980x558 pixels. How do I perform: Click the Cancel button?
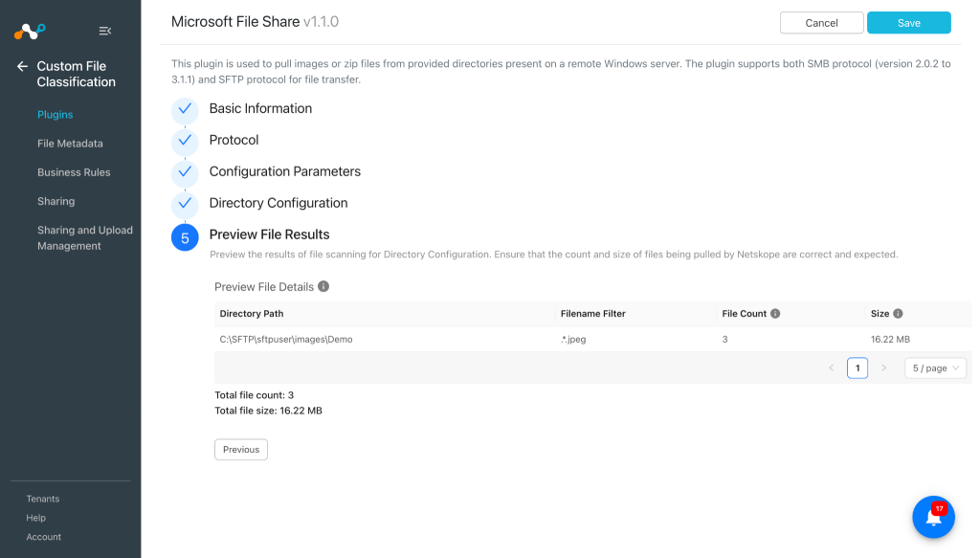tap(821, 23)
